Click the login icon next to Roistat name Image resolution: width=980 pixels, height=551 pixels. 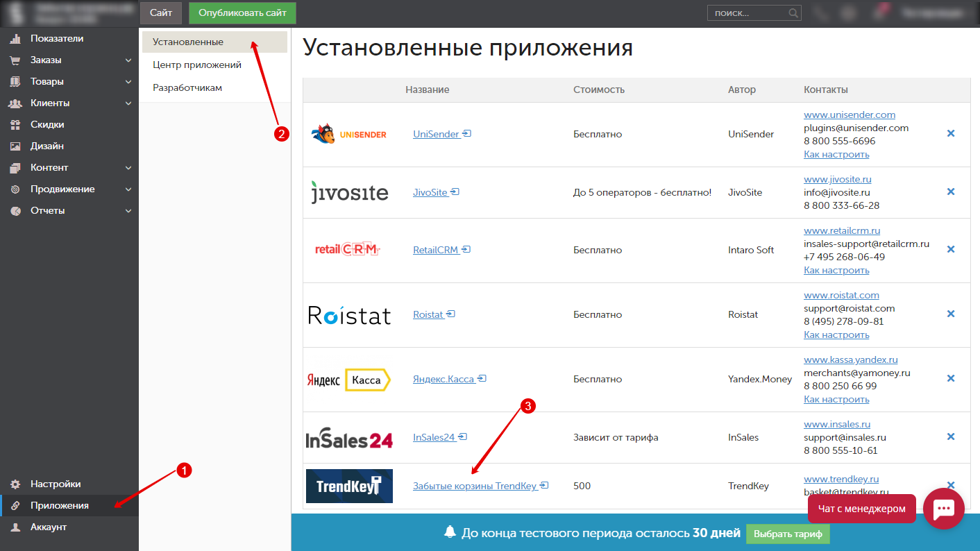click(x=451, y=314)
